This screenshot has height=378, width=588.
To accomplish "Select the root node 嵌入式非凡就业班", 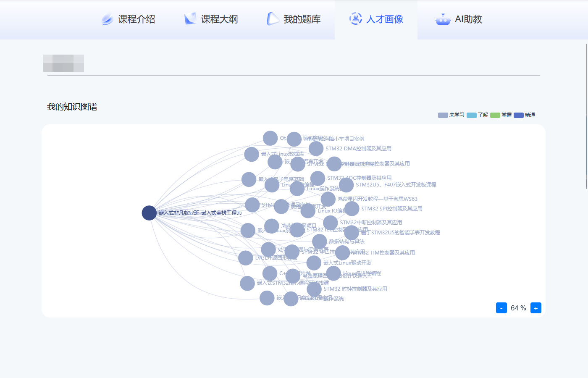I will [x=149, y=213].
